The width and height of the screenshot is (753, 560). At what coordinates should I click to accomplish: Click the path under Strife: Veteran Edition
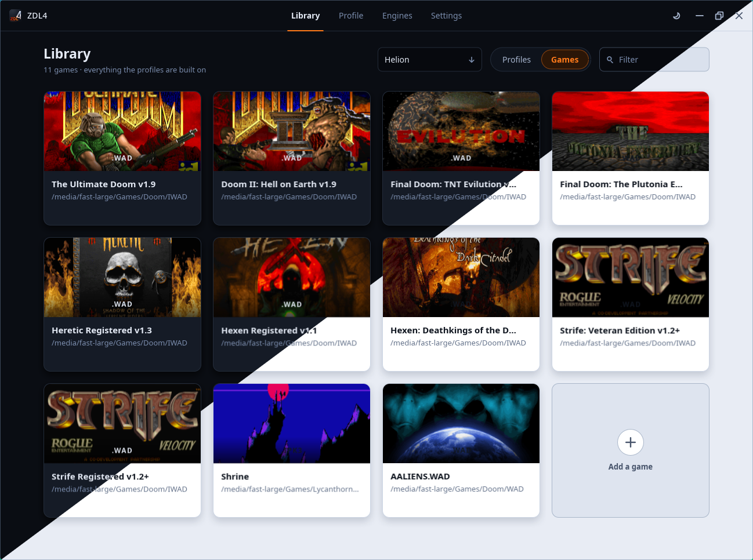tap(628, 343)
